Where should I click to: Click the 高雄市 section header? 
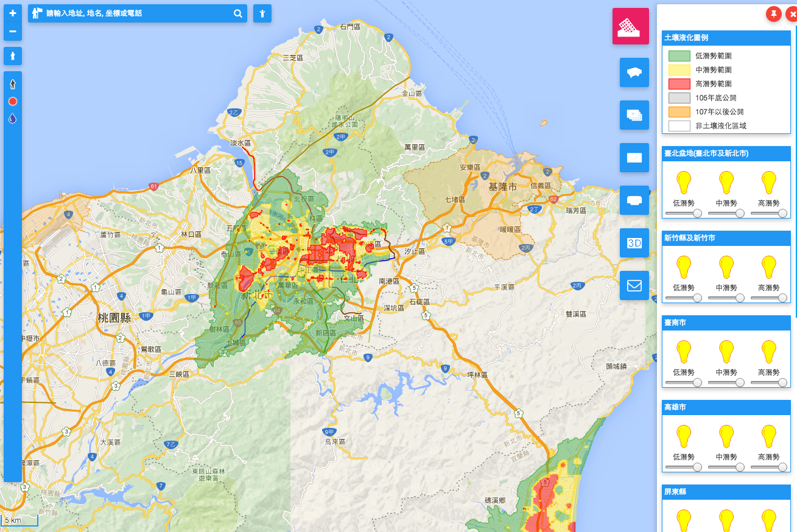(x=726, y=407)
